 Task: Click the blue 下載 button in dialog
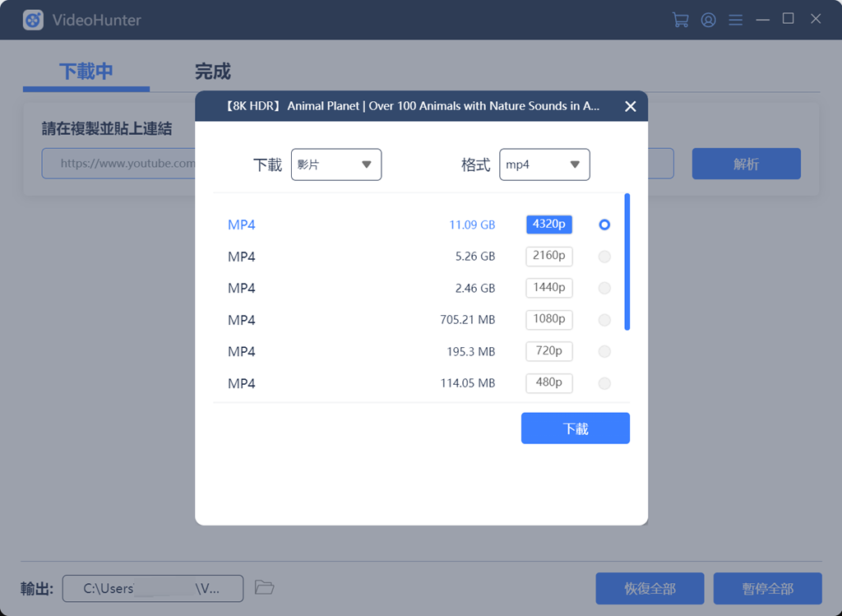pyautogui.click(x=575, y=428)
